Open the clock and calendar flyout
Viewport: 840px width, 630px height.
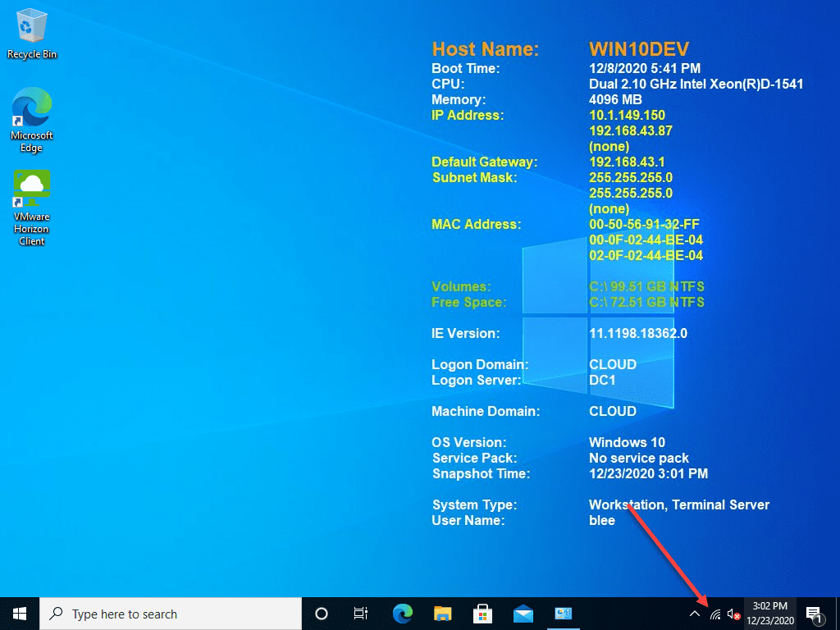pos(769,614)
